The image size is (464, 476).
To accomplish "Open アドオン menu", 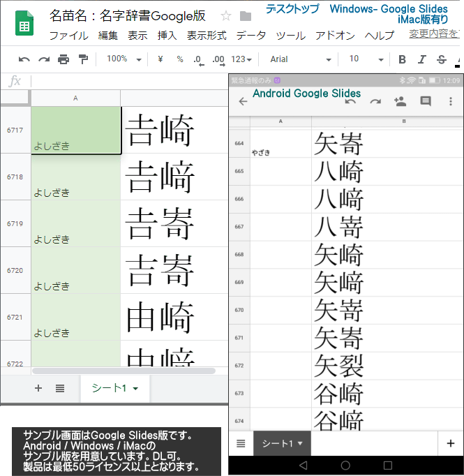I will pyautogui.click(x=335, y=36).
